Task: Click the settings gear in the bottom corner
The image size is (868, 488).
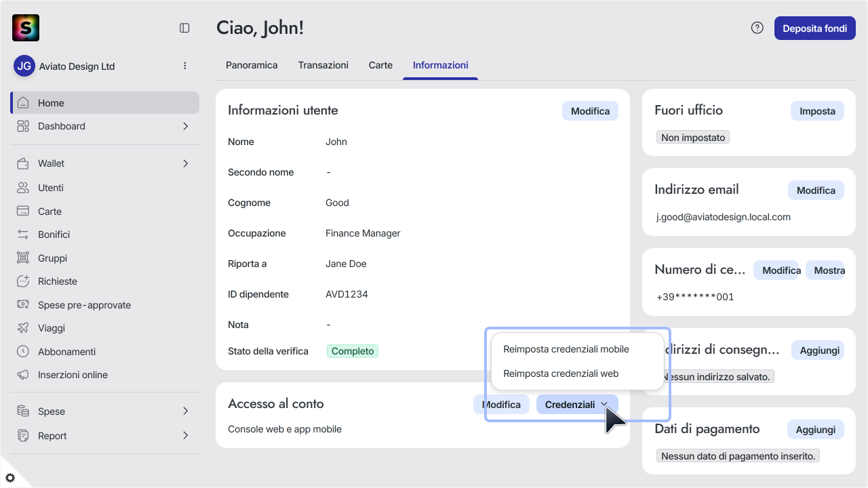Action: pos(10,478)
